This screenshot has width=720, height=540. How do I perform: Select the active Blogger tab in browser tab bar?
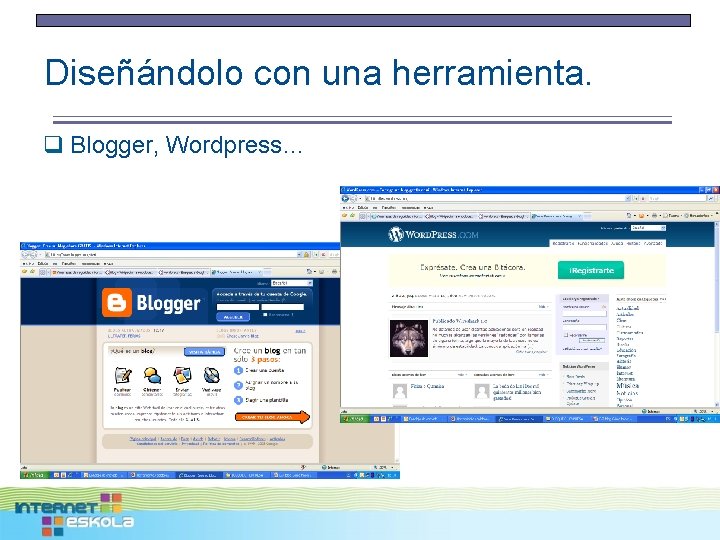238,272
